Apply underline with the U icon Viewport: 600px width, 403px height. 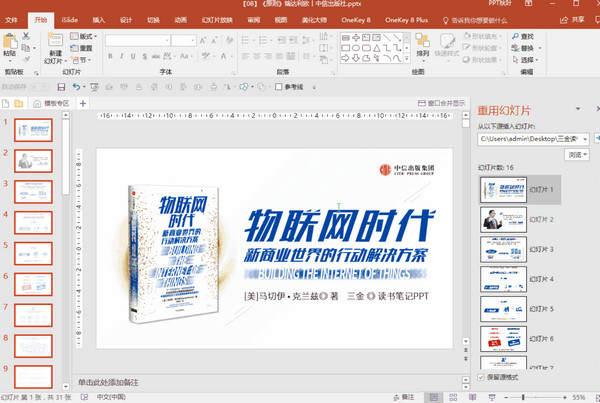(x=133, y=56)
